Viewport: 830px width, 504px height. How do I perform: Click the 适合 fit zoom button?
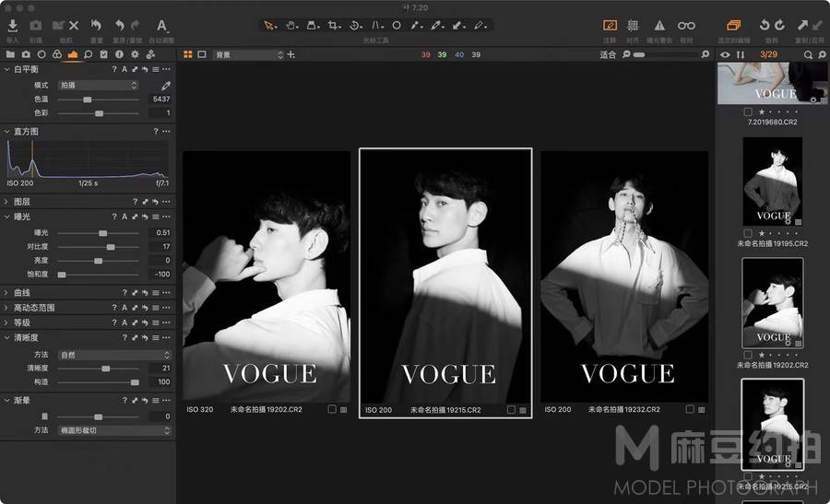pos(608,54)
